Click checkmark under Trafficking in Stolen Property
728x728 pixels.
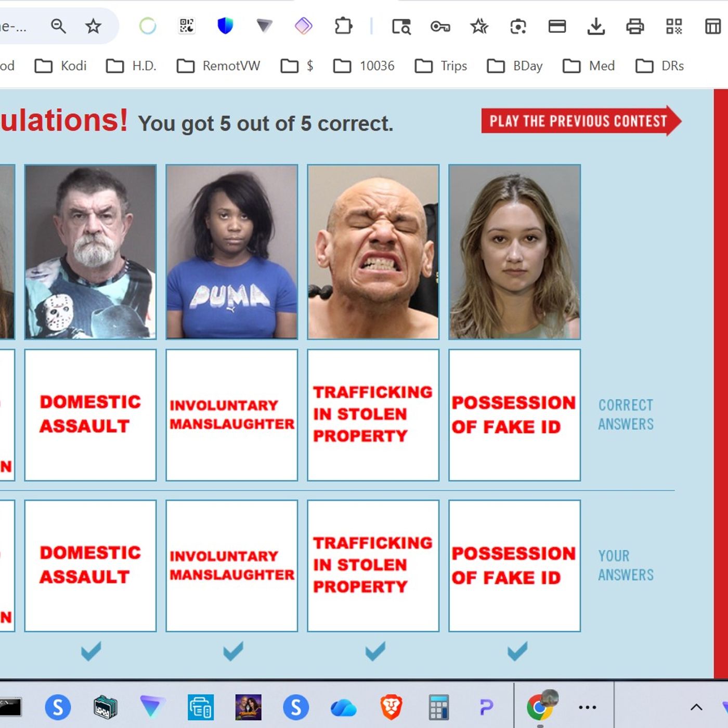coord(375,651)
